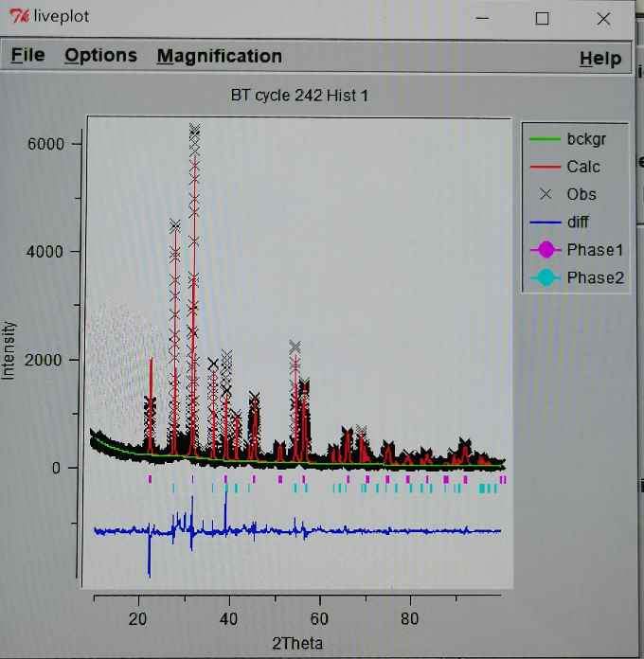Click the cyan Phase2 marker in legend
Screen dimensions: 644x659
click(x=544, y=278)
